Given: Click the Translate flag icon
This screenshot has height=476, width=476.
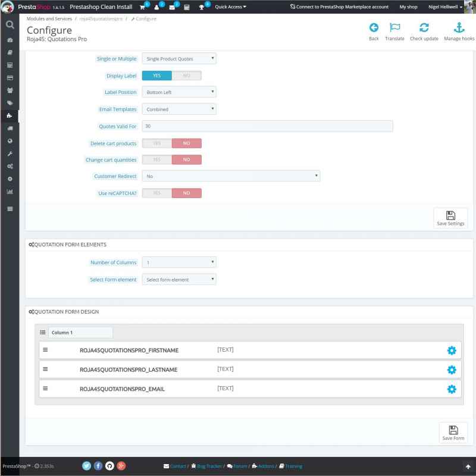Looking at the screenshot, I should pos(394,27).
